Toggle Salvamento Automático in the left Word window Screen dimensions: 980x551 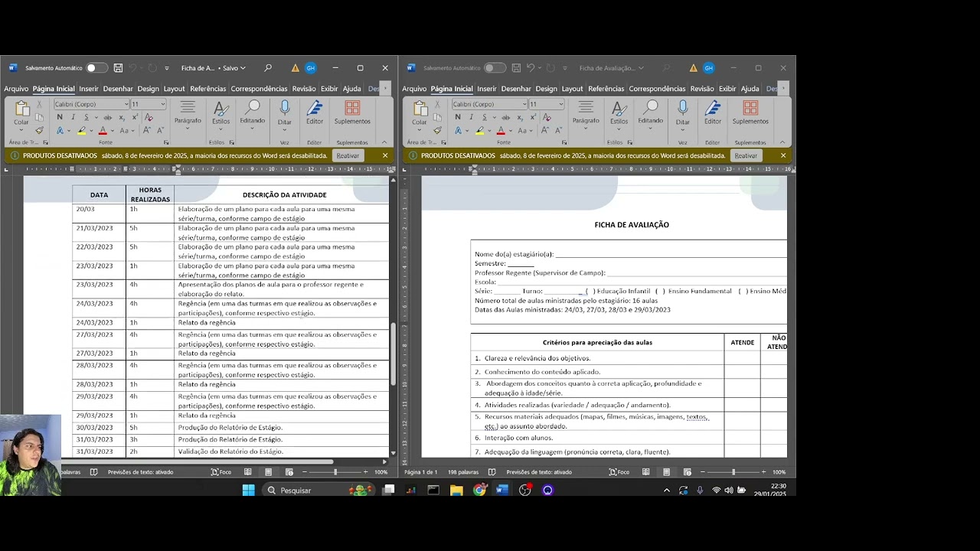pos(96,68)
